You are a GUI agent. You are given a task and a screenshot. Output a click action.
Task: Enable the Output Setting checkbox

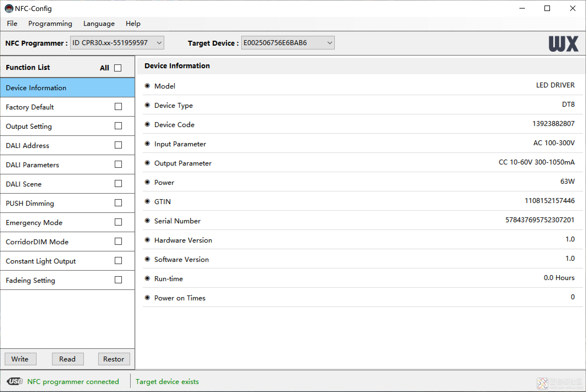pyautogui.click(x=118, y=126)
